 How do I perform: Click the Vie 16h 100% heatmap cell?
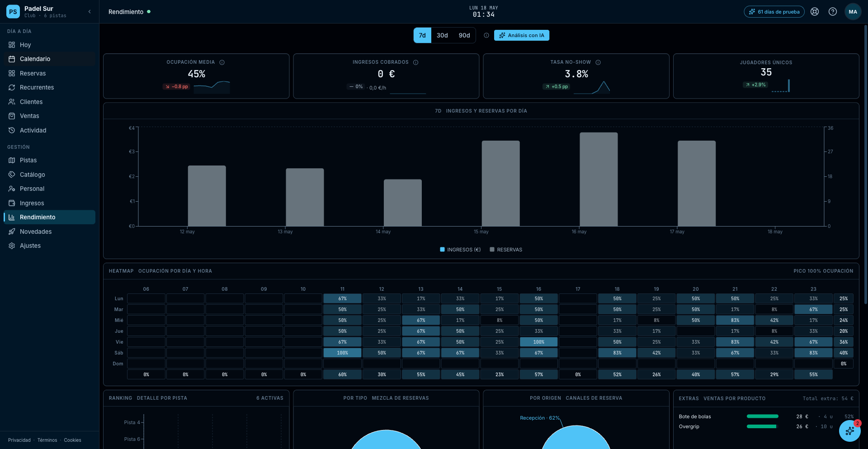click(538, 342)
